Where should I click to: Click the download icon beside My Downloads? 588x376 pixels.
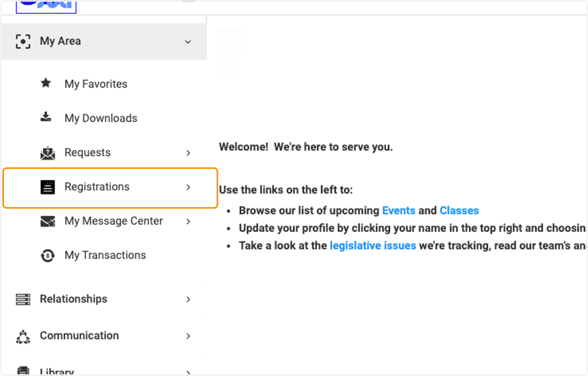coord(46,117)
